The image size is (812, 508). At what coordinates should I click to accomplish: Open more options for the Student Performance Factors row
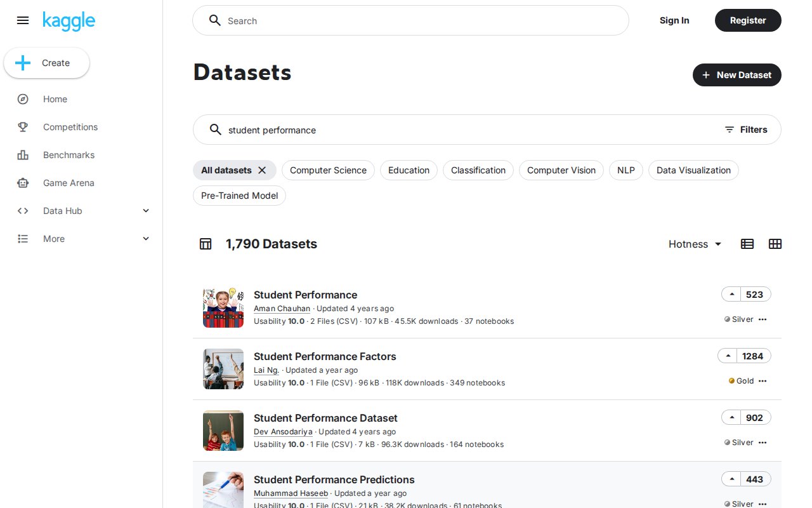pos(763,381)
